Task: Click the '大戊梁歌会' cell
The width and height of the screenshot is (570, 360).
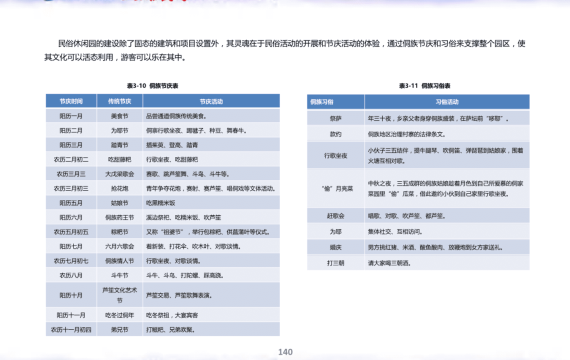Action: pyautogui.click(x=120, y=174)
